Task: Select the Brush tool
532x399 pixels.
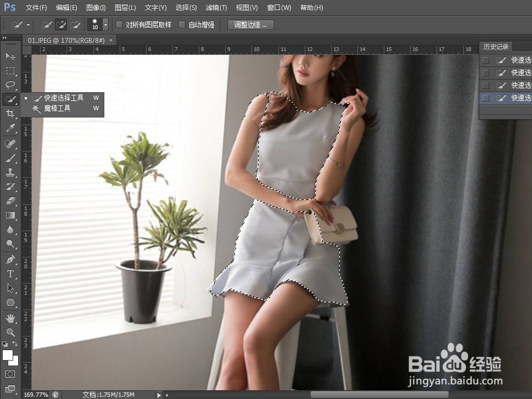Action: 10,158
